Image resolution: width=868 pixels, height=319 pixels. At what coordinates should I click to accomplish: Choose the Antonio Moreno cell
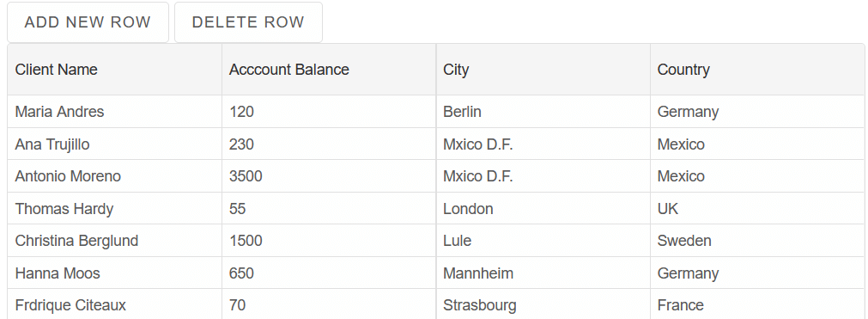click(114, 176)
